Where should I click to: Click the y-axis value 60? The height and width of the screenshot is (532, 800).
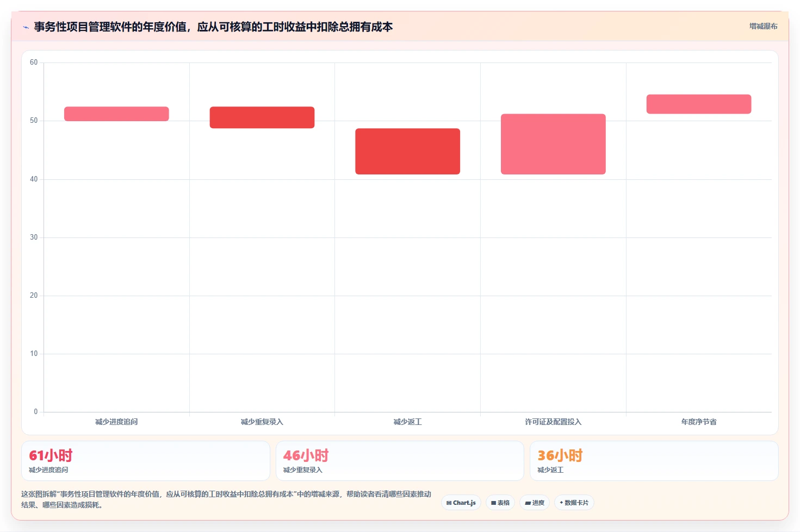(x=34, y=62)
